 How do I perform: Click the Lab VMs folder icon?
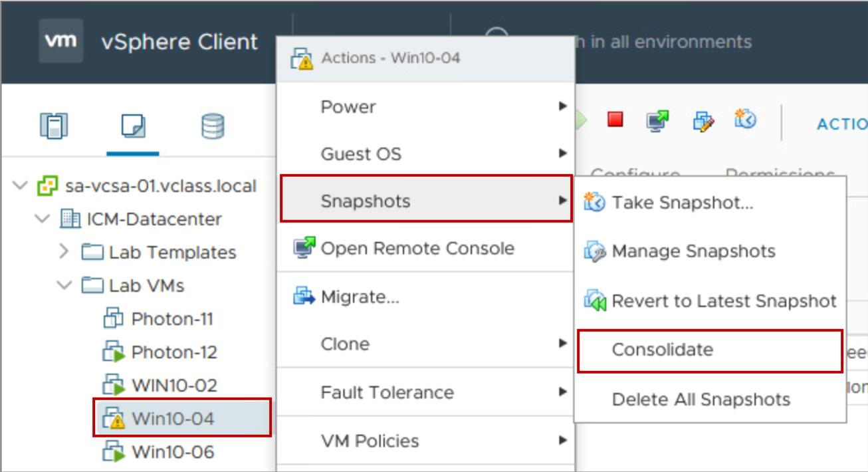tap(92, 285)
